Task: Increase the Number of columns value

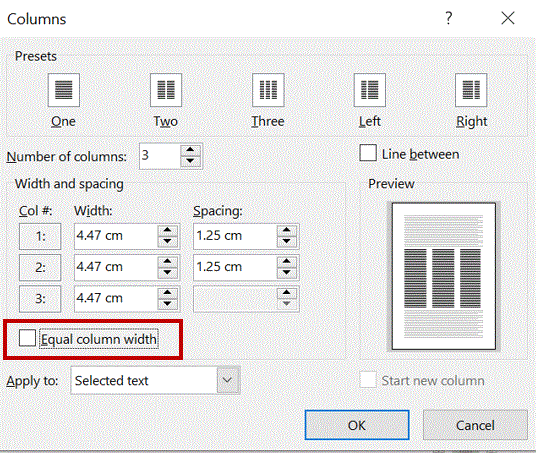Action: coord(190,150)
